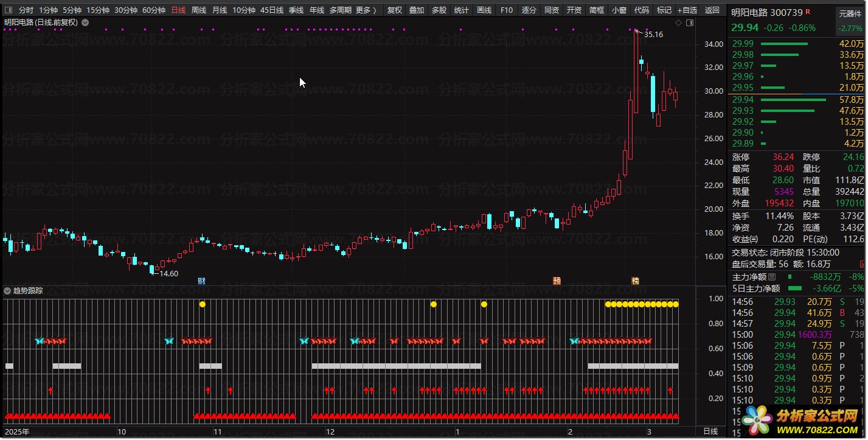868x440 pixels.
Task: Select the 季线 period
Action: pyautogui.click(x=296, y=10)
